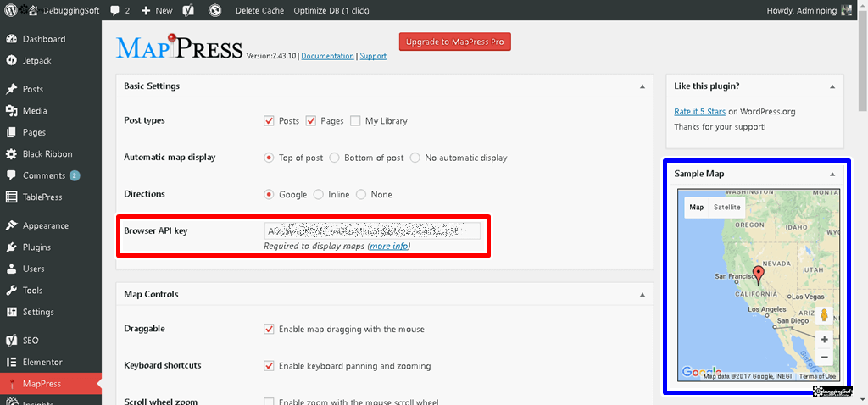Click into the Browser API key field
The width and height of the screenshot is (868, 405).
(372, 230)
